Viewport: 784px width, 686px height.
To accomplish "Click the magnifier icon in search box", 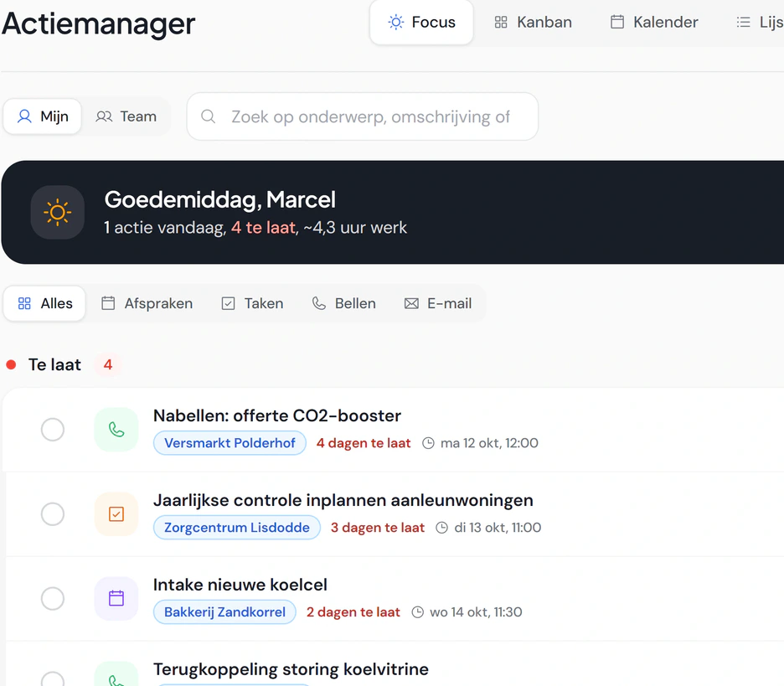I will point(208,116).
